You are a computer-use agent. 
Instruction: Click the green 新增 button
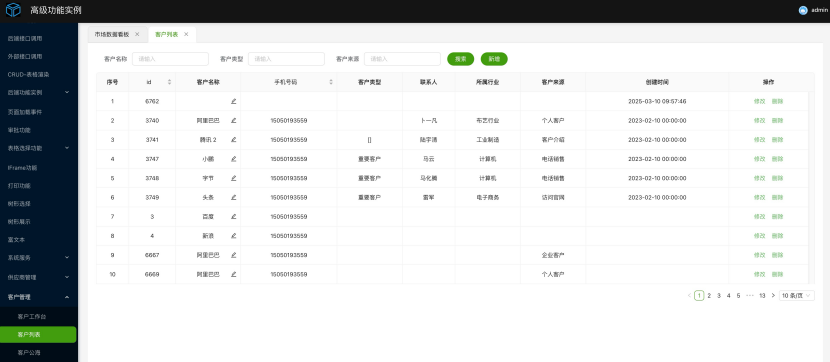pos(494,59)
